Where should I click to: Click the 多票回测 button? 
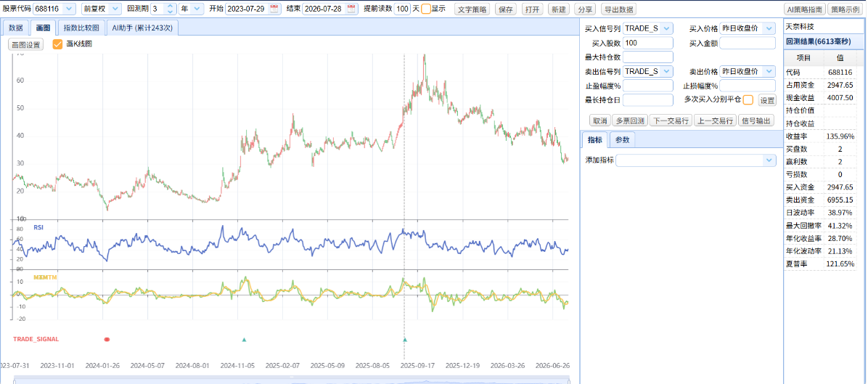tap(629, 120)
